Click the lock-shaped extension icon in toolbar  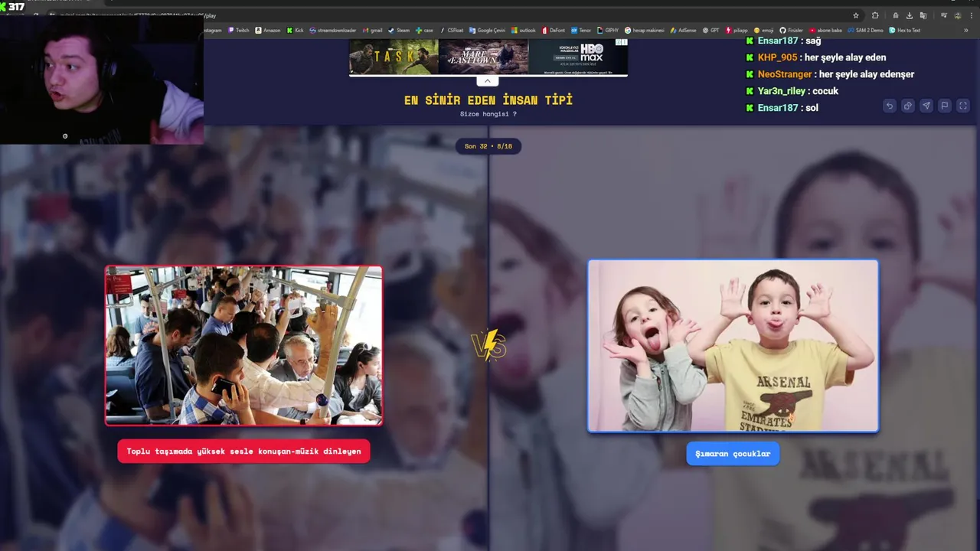896,15
